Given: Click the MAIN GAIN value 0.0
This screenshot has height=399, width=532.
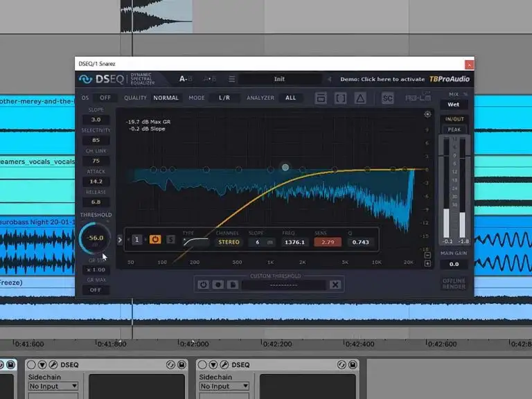Looking at the screenshot, I should coord(454,264).
